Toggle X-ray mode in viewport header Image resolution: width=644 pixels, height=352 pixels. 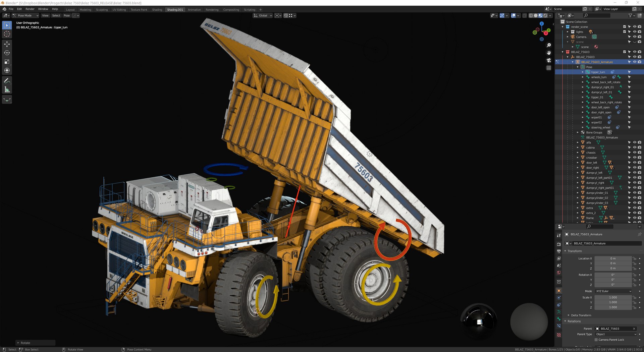(x=525, y=15)
